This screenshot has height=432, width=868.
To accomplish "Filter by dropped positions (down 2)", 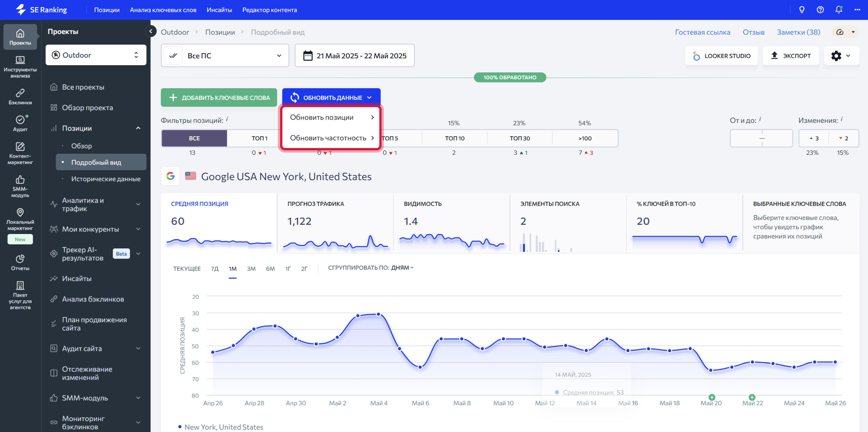I will pos(843,138).
